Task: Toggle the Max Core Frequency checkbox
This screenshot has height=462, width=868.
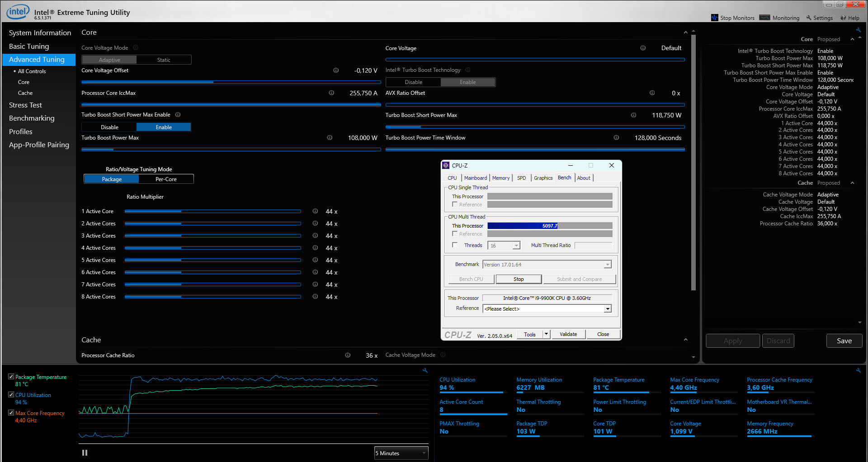Action: pyautogui.click(x=11, y=413)
